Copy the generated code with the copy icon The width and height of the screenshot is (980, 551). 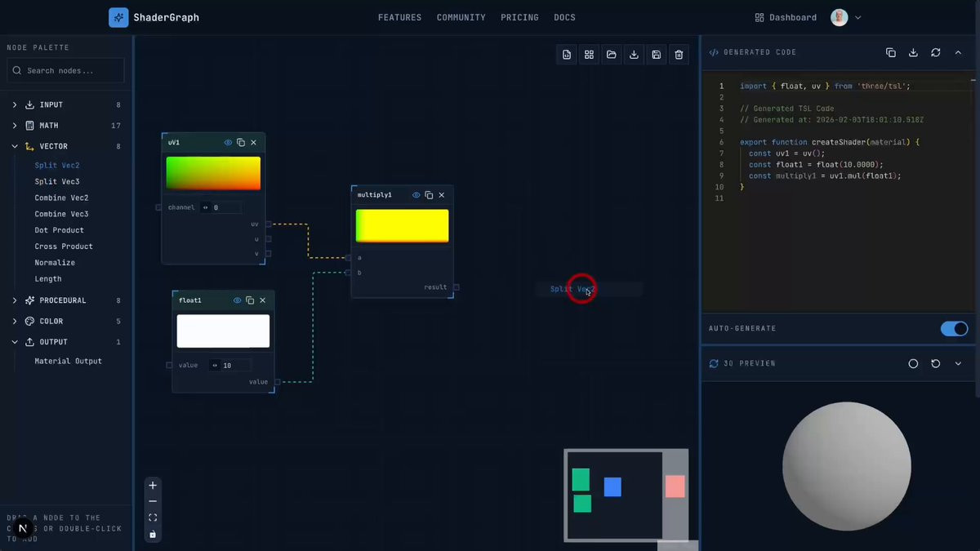[x=891, y=52]
